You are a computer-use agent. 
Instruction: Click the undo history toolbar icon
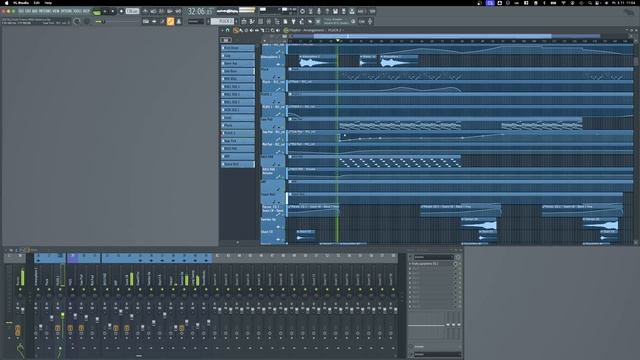point(302,11)
